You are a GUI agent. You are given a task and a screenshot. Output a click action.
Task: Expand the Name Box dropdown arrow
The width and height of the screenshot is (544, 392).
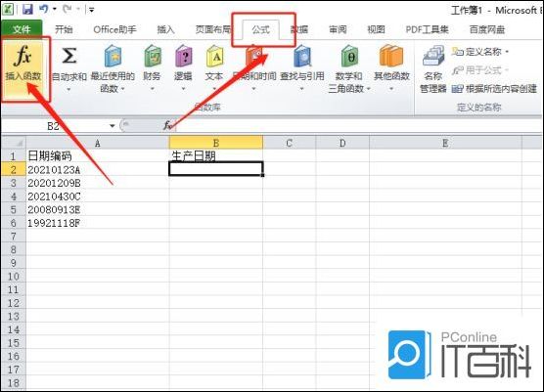pyautogui.click(x=113, y=125)
